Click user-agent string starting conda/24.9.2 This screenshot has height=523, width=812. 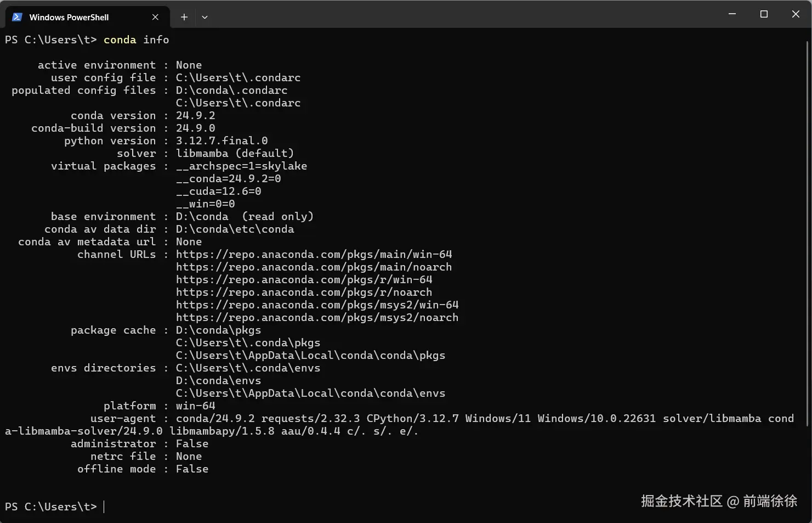point(485,418)
